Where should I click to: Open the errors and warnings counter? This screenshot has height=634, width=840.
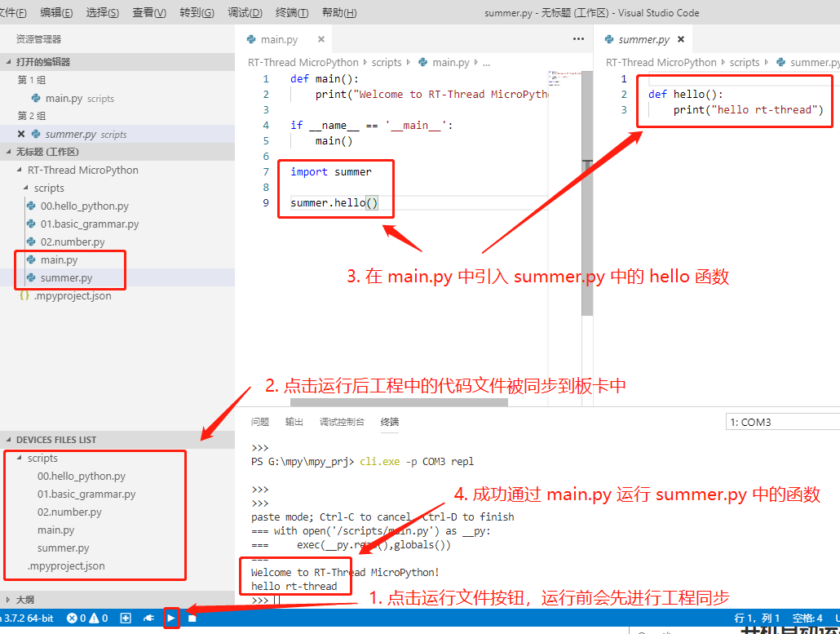point(87,618)
